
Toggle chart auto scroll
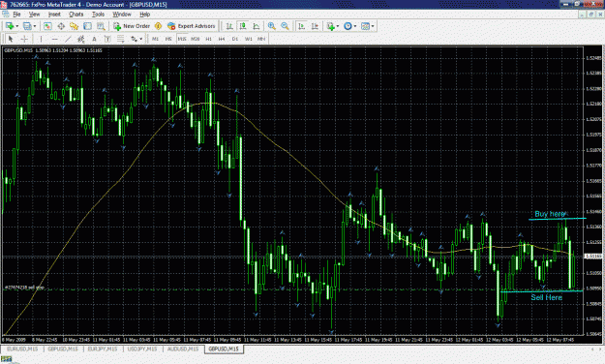(302, 26)
